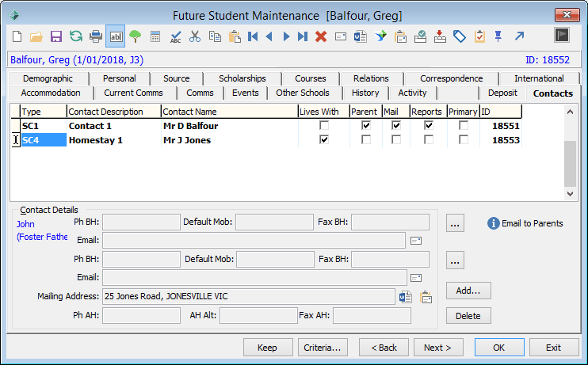
Task: Click the first ellipsis button
Action: click(x=455, y=223)
